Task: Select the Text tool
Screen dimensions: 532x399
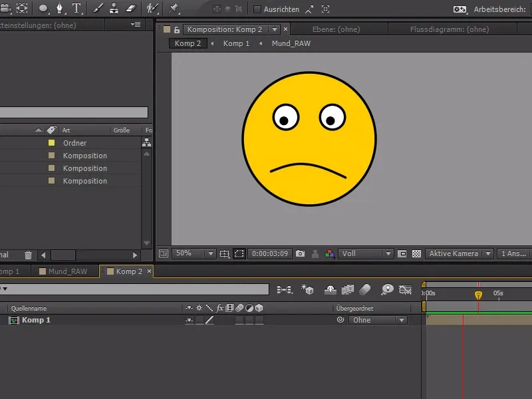Action: pos(77,8)
